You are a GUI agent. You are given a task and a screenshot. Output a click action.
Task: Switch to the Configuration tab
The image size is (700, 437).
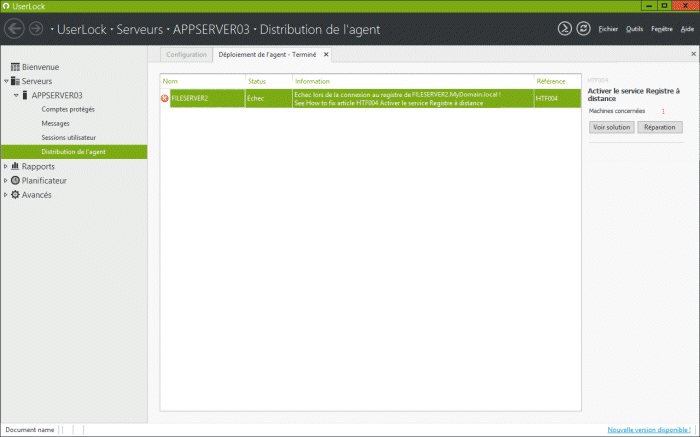point(186,54)
